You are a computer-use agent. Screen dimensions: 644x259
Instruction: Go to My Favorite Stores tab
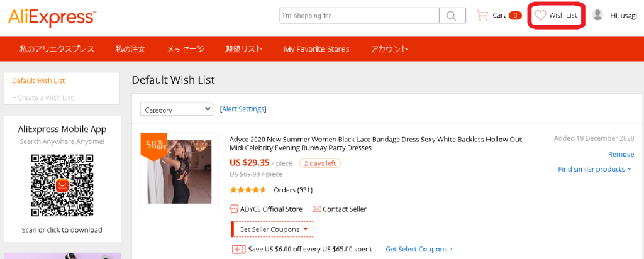pyautogui.click(x=316, y=49)
